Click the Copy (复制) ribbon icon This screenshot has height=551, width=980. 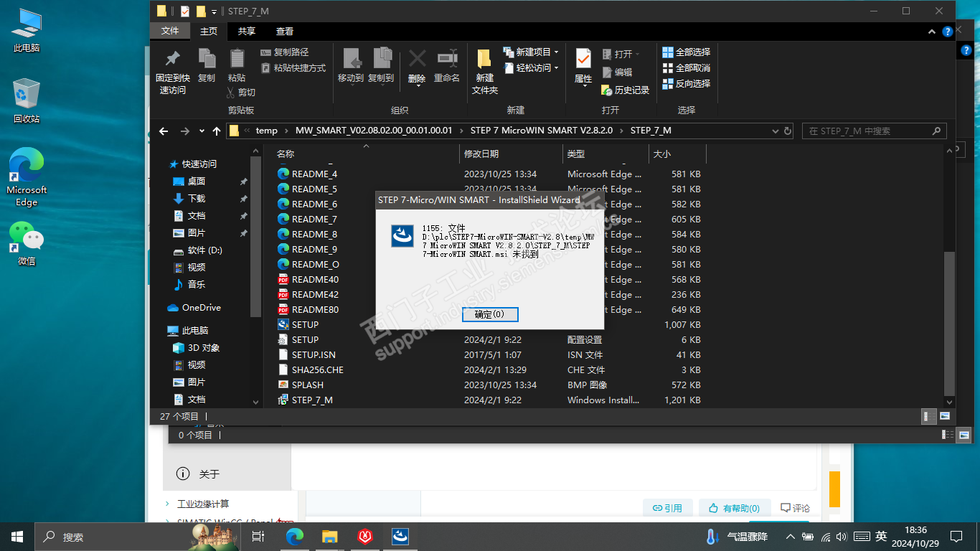point(207,66)
